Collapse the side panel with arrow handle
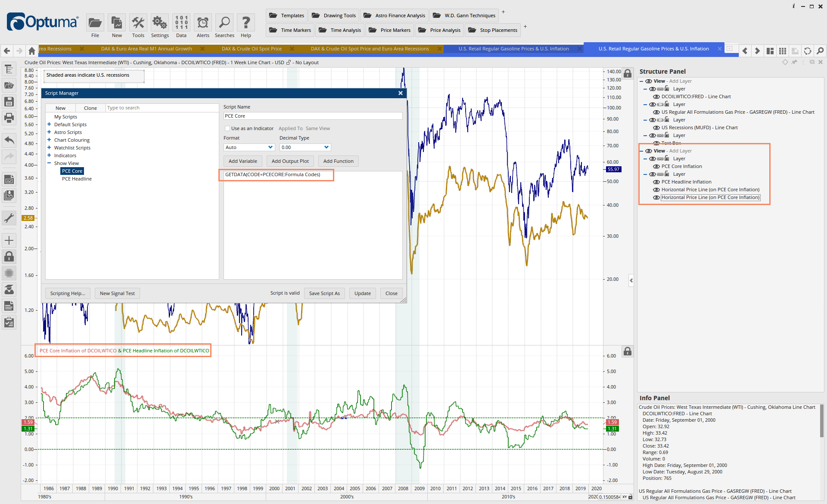This screenshot has width=827, height=504. (x=631, y=280)
